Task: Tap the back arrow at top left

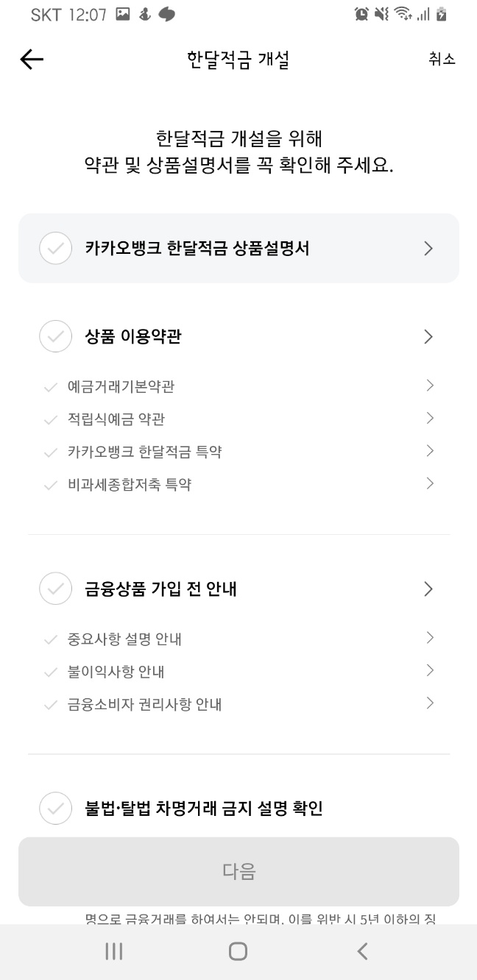Action: coord(32,59)
